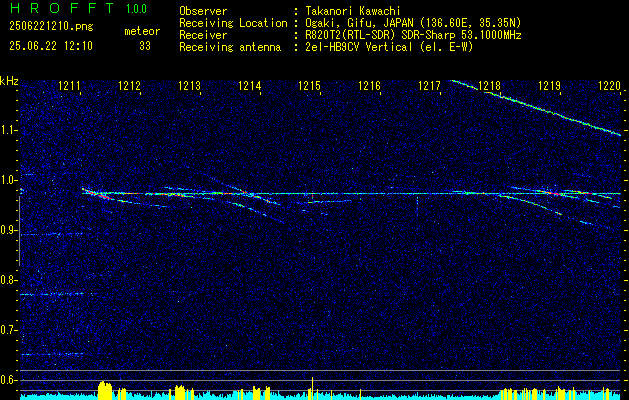Screen dimensions: 629x400
Task: Click the meteor count value 33
Action: coord(145,46)
